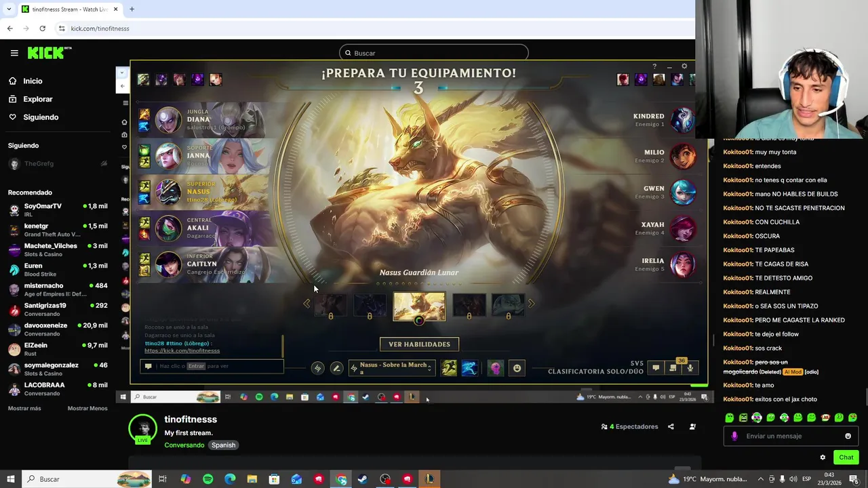Change the first summoner spell Ghost icon

(x=449, y=368)
